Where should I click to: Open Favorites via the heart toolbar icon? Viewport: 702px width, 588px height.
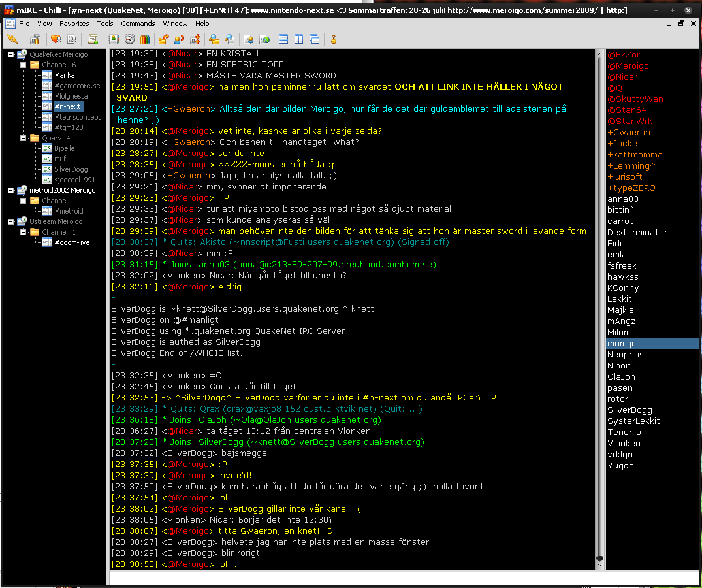(x=56, y=39)
